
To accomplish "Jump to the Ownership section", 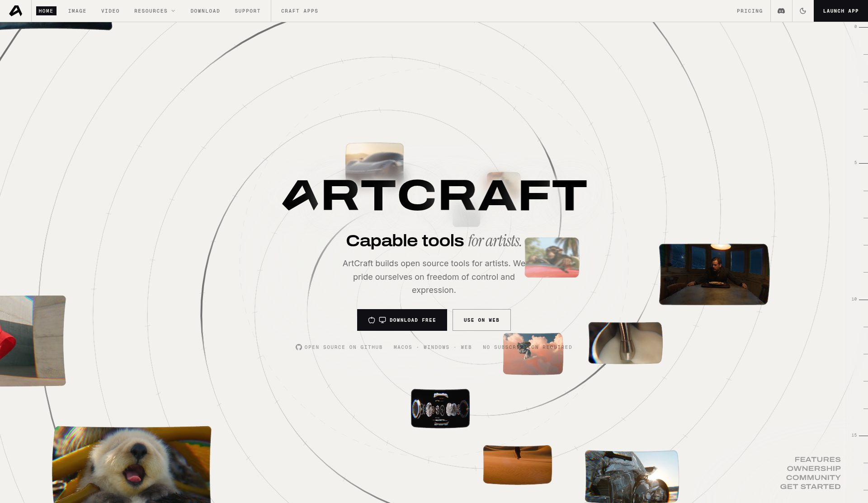I will pyautogui.click(x=814, y=468).
